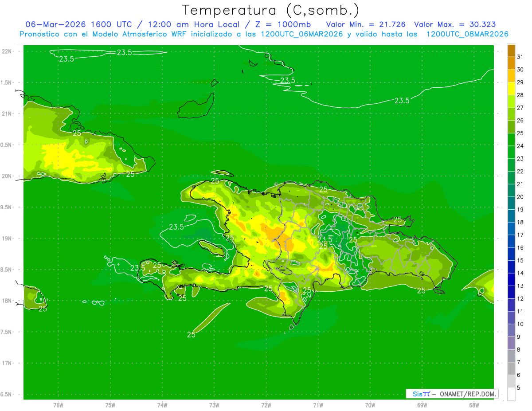The height and width of the screenshot is (411, 532).
Task: Click the longitude axis label "72W"
Action: [266, 405]
